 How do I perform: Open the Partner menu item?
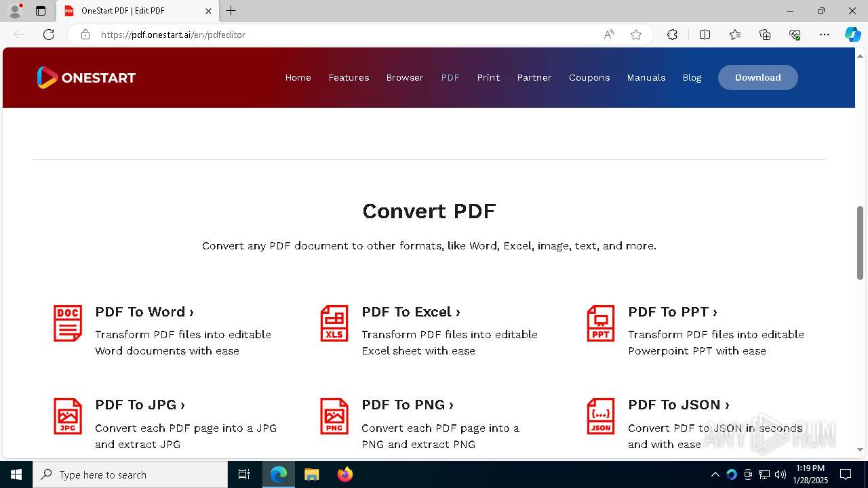[x=534, y=77]
